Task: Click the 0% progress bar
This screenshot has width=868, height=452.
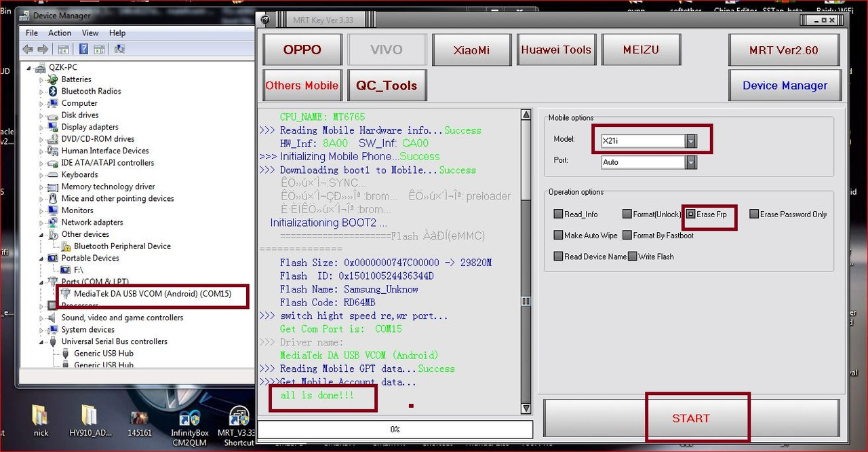Action: [x=395, y=429]
